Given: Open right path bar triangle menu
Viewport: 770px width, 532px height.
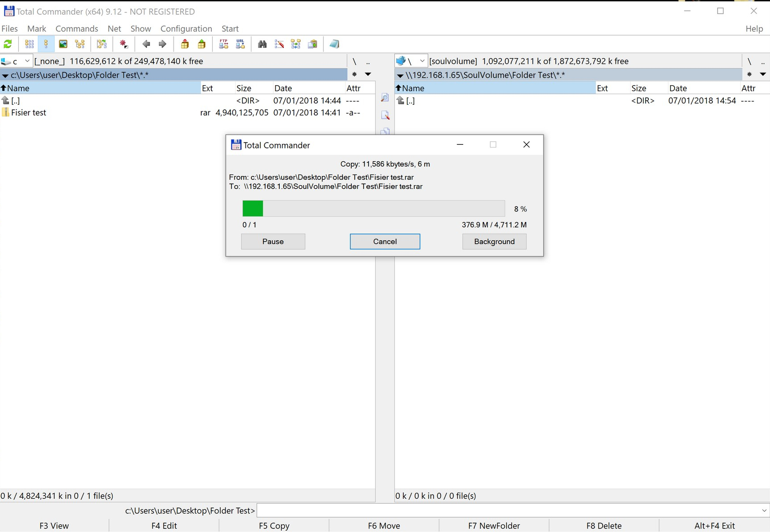Looking at the screenshot, I should (x=400, y=75).
